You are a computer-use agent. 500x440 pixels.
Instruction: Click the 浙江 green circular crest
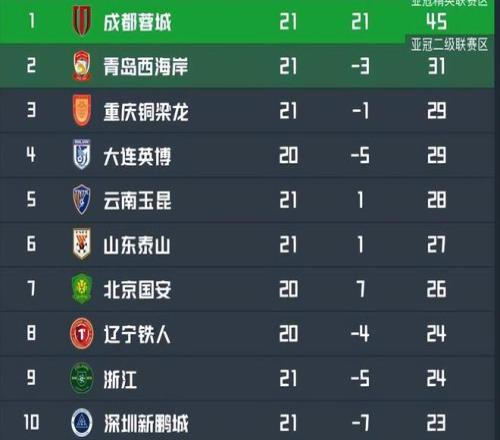82,378
